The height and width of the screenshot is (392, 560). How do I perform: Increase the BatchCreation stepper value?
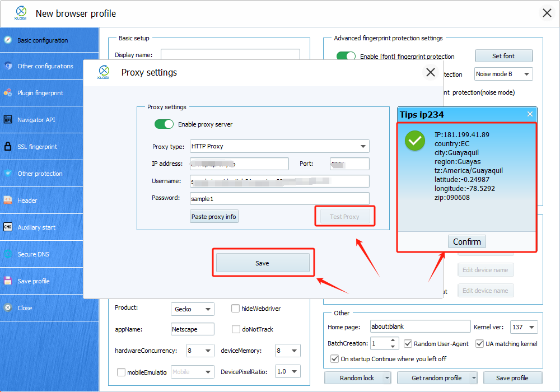tap(393, 340)
